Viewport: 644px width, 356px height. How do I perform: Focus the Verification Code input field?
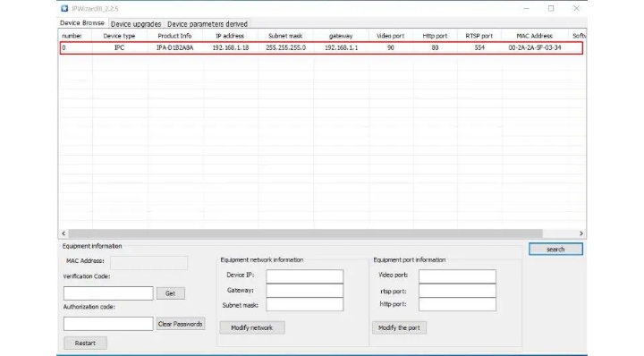pyautogui.click(x=108, y=293)
